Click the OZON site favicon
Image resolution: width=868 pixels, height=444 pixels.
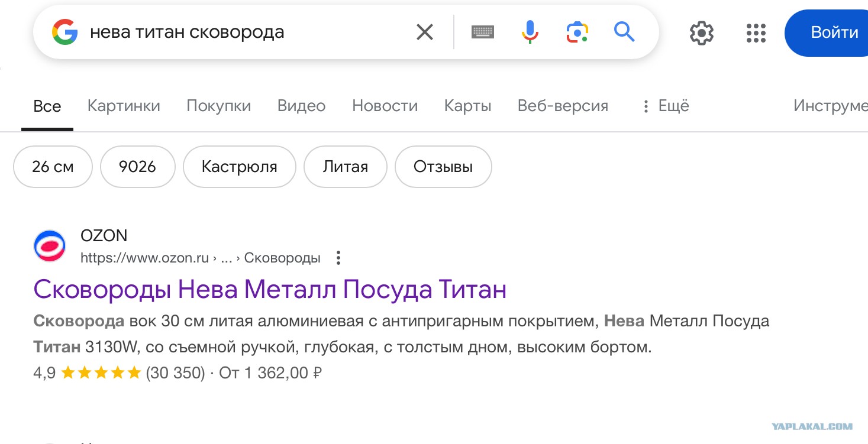pos(50,246)
